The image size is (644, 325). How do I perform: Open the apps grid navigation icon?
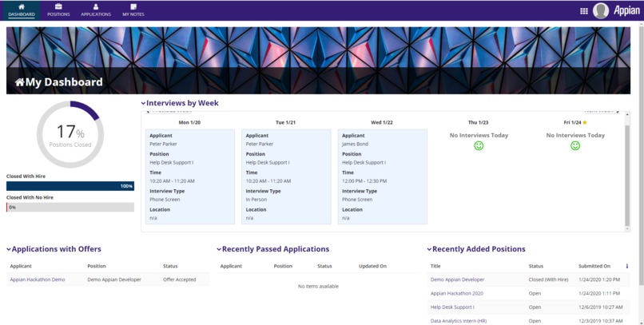(x=583, y=11)
